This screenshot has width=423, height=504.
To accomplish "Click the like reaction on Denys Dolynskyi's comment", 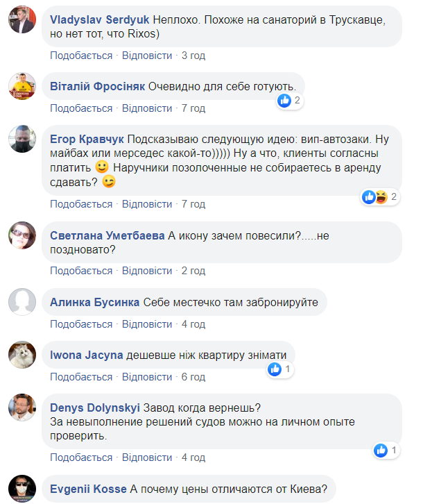I will (381, 450).
